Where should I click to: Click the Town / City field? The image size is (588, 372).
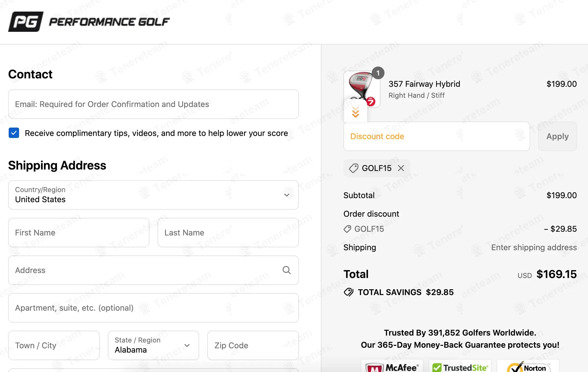[x=54, y=345]
